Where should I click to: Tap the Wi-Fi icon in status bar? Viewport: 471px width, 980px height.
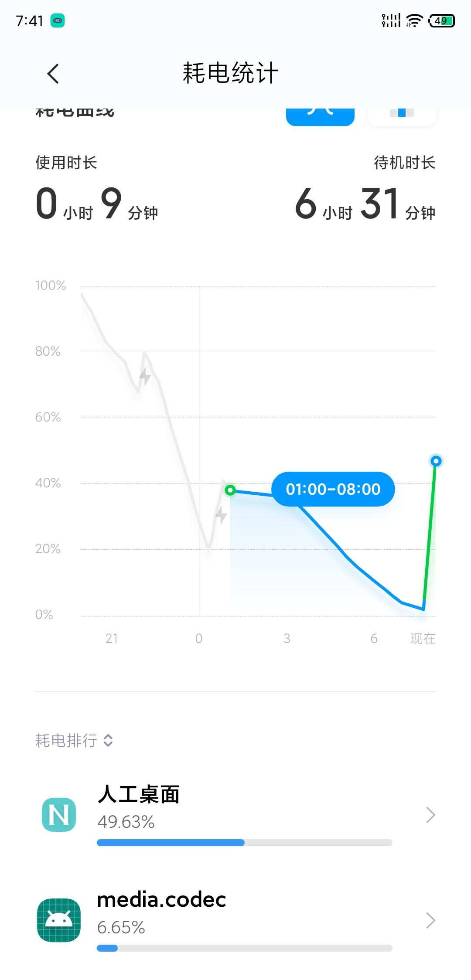(x=414, y=20)
